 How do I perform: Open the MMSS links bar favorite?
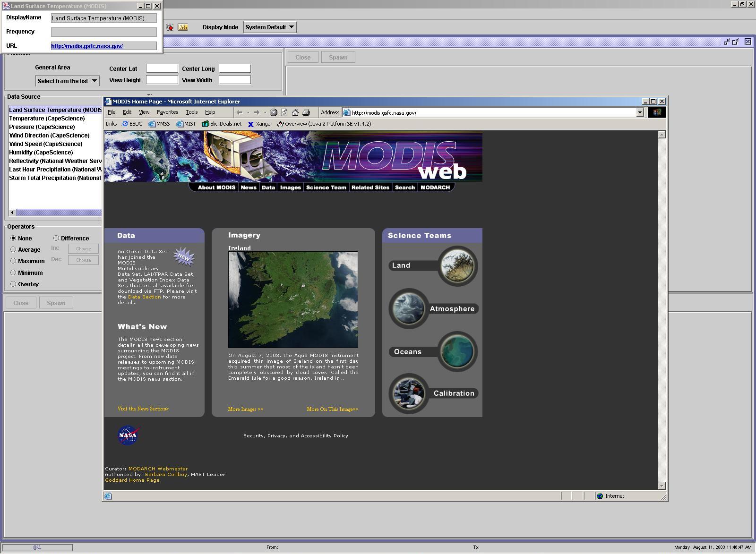click(159, 124)
